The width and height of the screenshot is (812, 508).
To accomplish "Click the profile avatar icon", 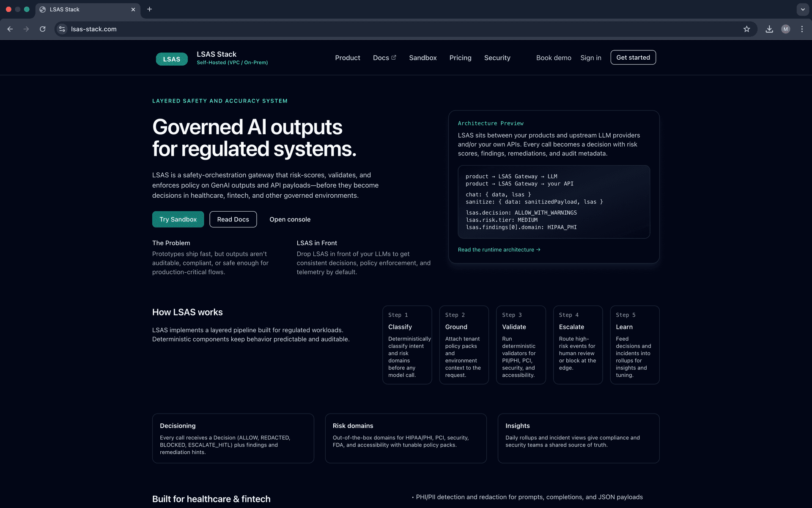I will (x=785, y=29).
